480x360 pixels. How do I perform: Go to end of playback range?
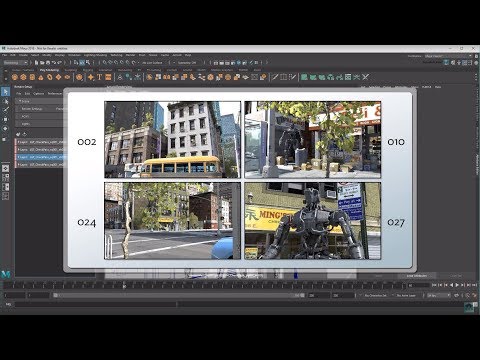(474, 285)
